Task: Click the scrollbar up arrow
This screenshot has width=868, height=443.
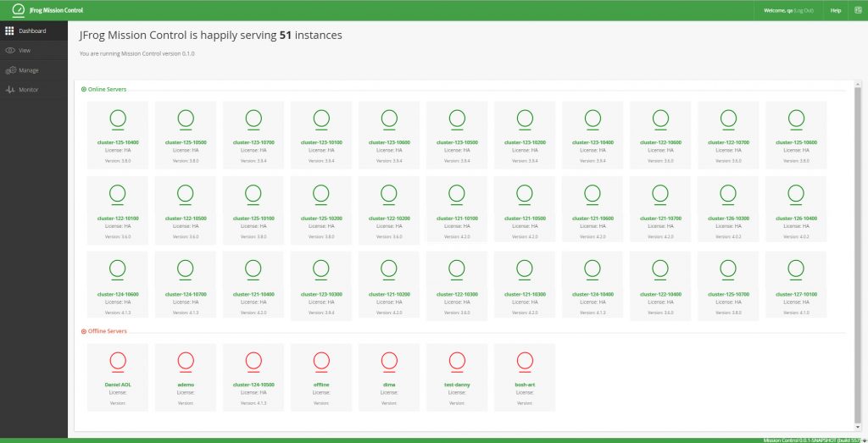Action: point(858,84)
